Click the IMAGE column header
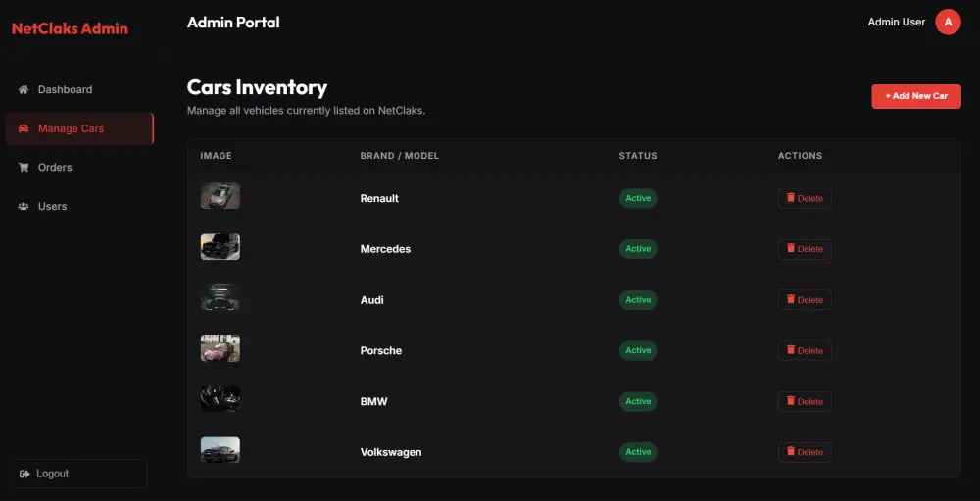This screenshot has width=980, height=501. (x=217, y=156)
